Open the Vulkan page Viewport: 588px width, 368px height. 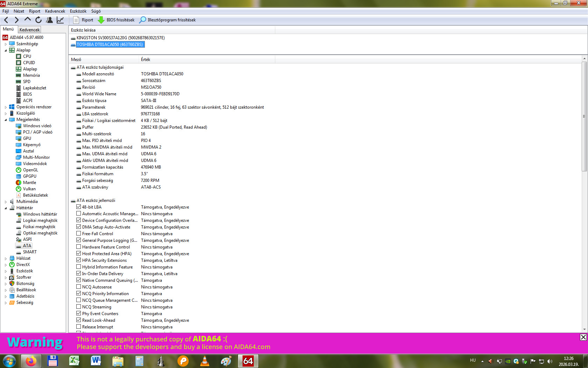29,189
